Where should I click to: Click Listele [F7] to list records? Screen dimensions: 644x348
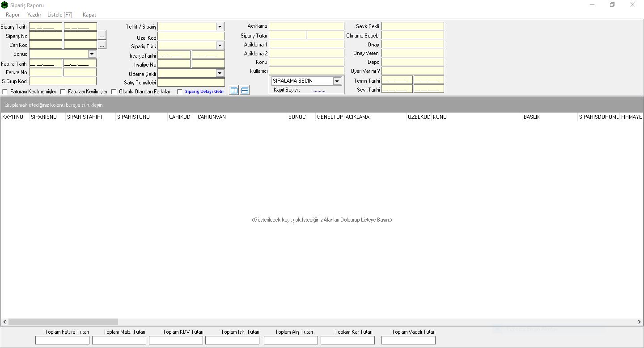tap(60, 15)
